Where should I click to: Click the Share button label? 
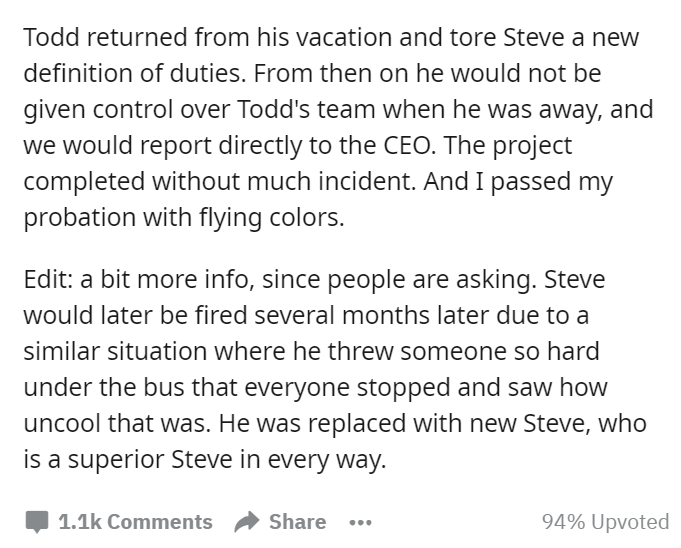coord(298,522)
